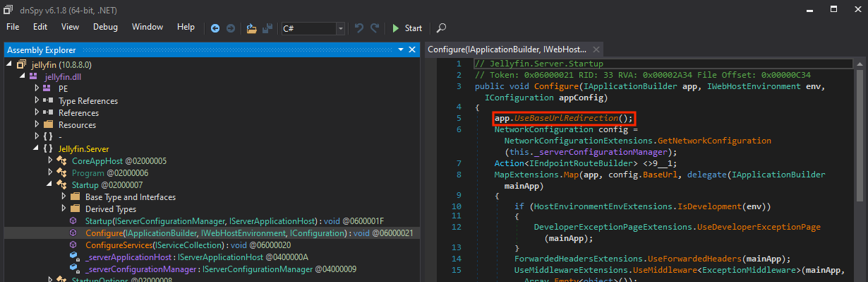
Task: Start debugging with the Start button
Action: pyautogui.click(x=407, y=28)
